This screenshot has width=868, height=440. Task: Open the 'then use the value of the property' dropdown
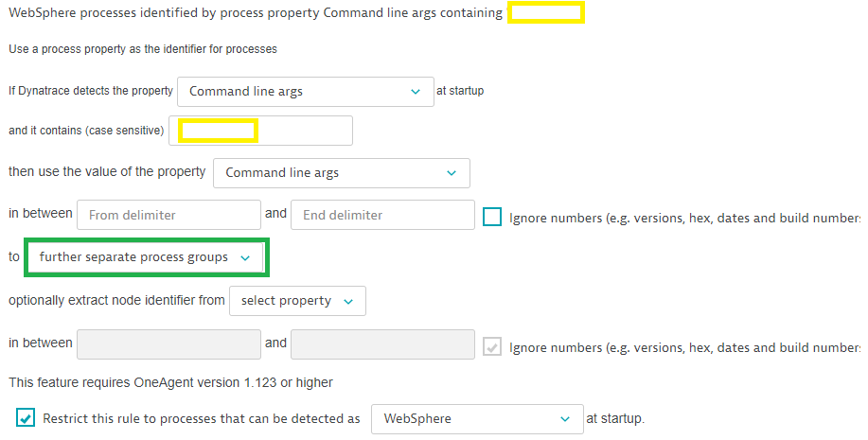point(341,172)
